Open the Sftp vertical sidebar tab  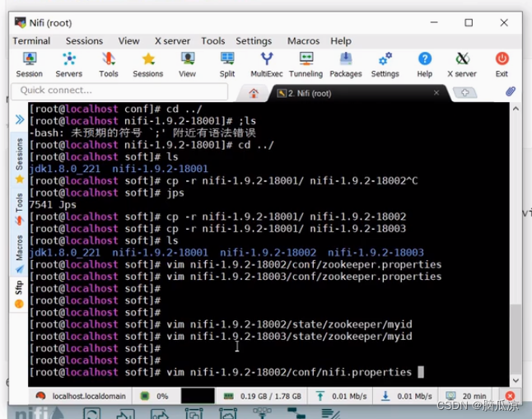pyautogui.click(x=19, y=294)
